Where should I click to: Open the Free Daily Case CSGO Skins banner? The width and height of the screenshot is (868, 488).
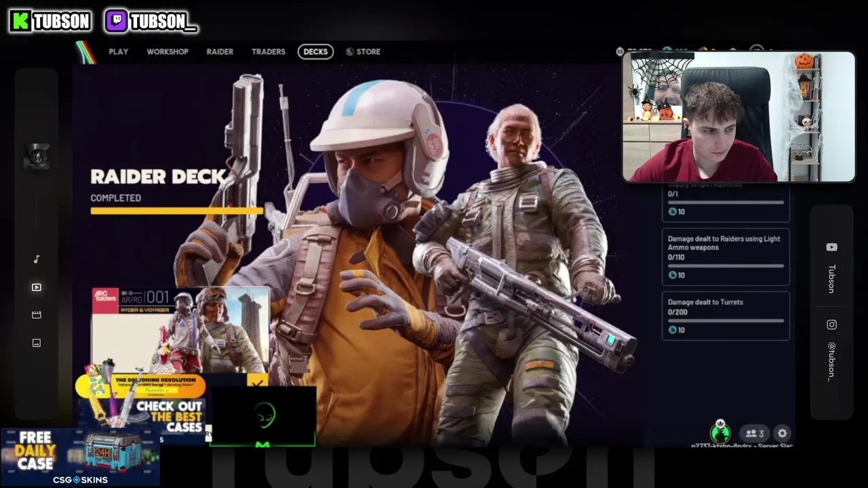80,457
